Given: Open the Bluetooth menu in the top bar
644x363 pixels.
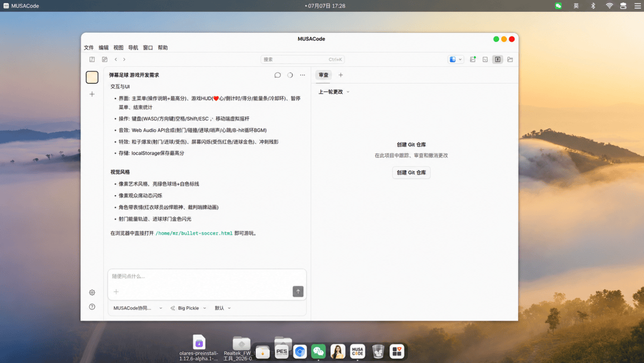Looking at the screenshot, I should pos(593,6).
